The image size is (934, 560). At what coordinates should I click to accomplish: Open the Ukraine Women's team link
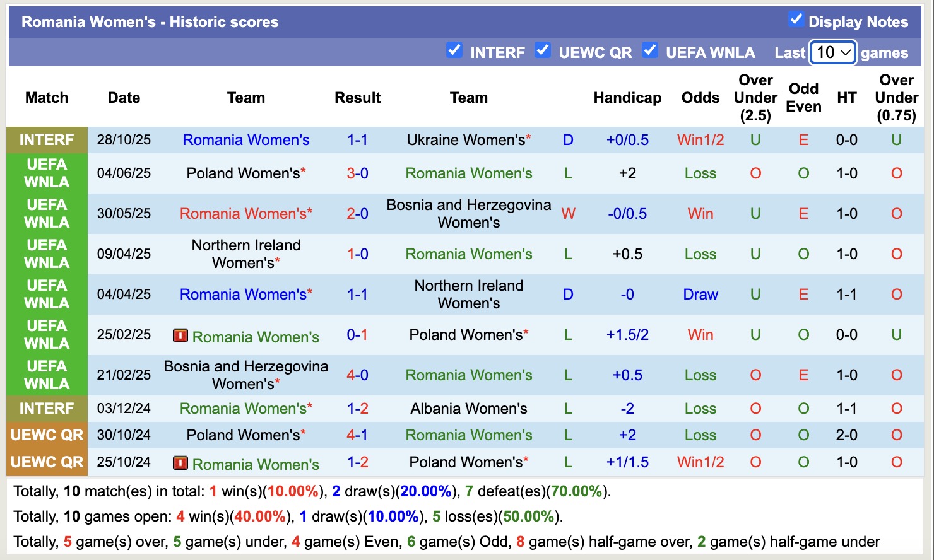(x=464, y=139)
